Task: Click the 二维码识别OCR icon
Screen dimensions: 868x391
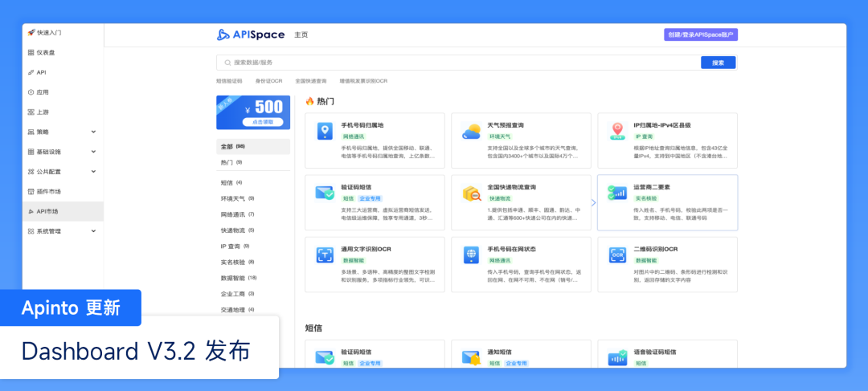Action: [x=617, y=255]
